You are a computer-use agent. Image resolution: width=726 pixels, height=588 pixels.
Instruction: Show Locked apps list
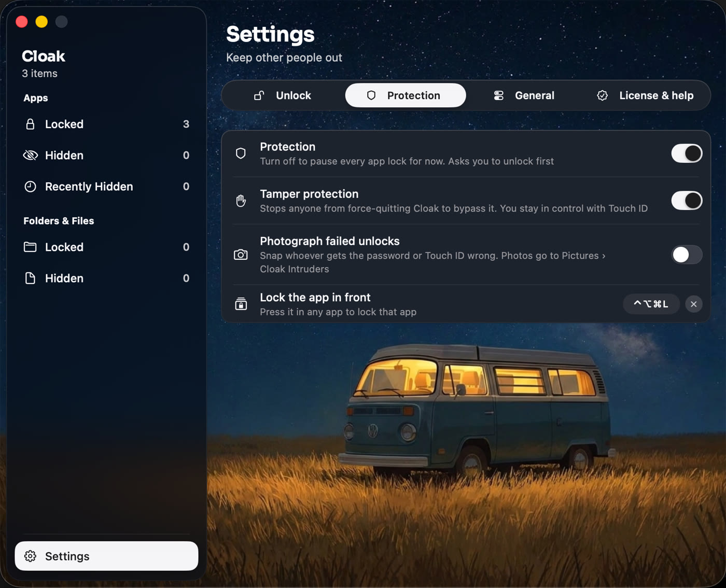click(x=106, y=124)
